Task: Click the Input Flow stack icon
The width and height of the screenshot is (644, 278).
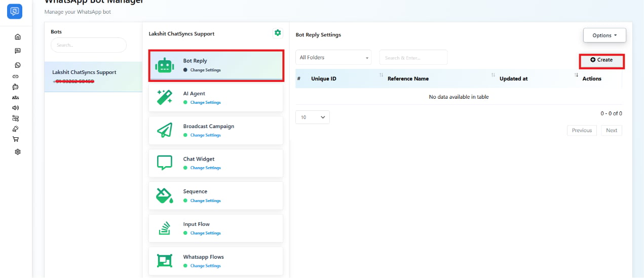Action: click(x=164, y=228)
